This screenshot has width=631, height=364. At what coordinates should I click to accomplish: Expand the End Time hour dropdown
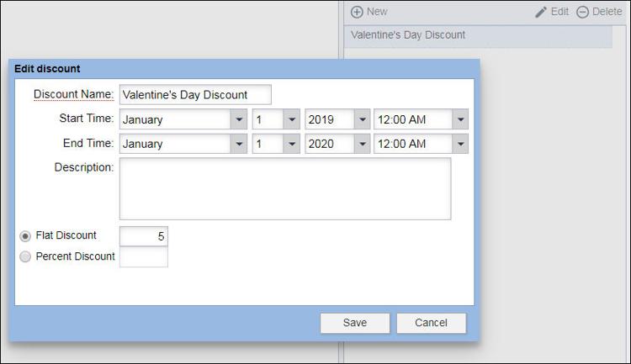(421, 144)
